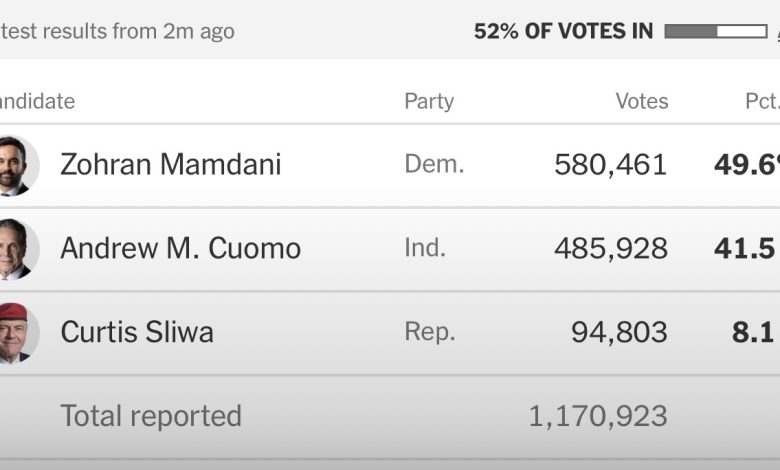Click Zohran Mamdani's candidate photo
This screenshot has width=780, height=470.
coord(16,165)
